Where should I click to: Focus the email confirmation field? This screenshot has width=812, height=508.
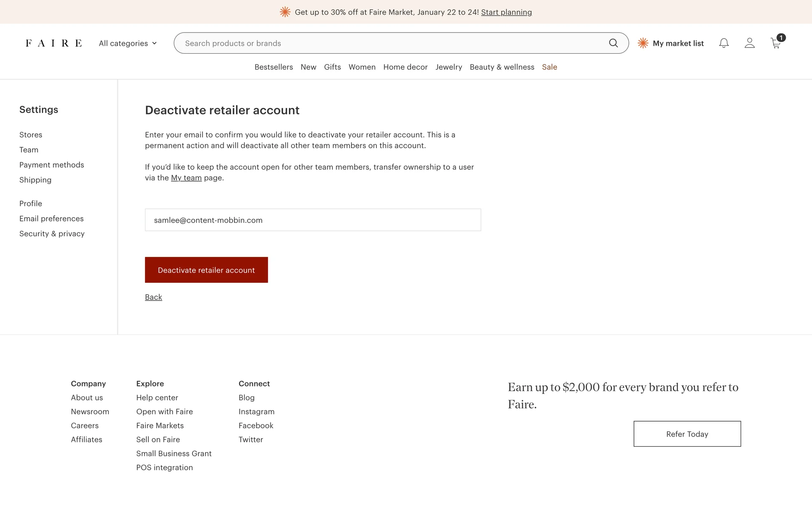[x=313, y=220]
